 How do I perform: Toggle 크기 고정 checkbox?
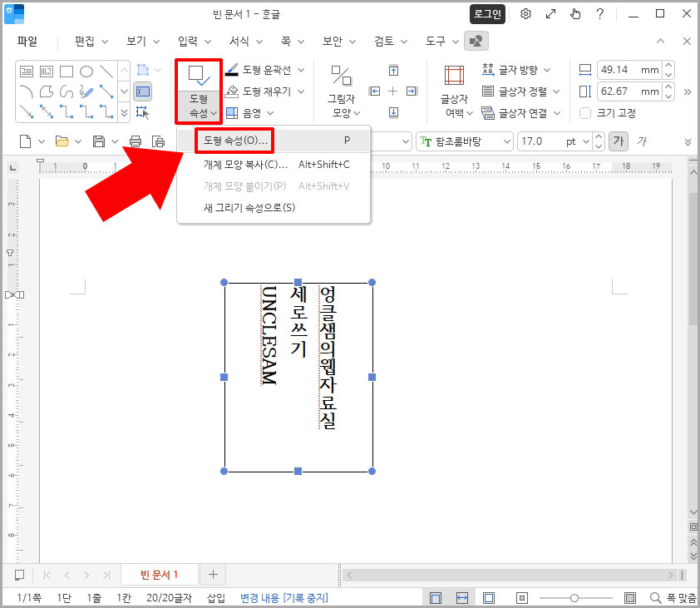coord(585,113)
